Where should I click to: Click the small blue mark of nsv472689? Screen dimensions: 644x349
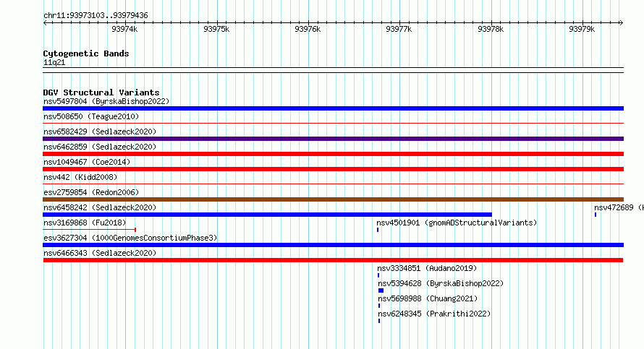[596, 215]
